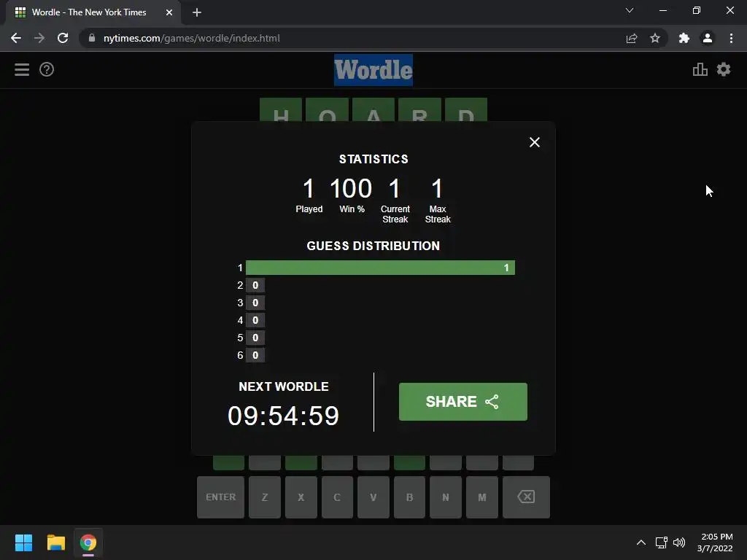747x560 pixels.
Task: Open File Explorer from taskbar
Action: (55, 542)
